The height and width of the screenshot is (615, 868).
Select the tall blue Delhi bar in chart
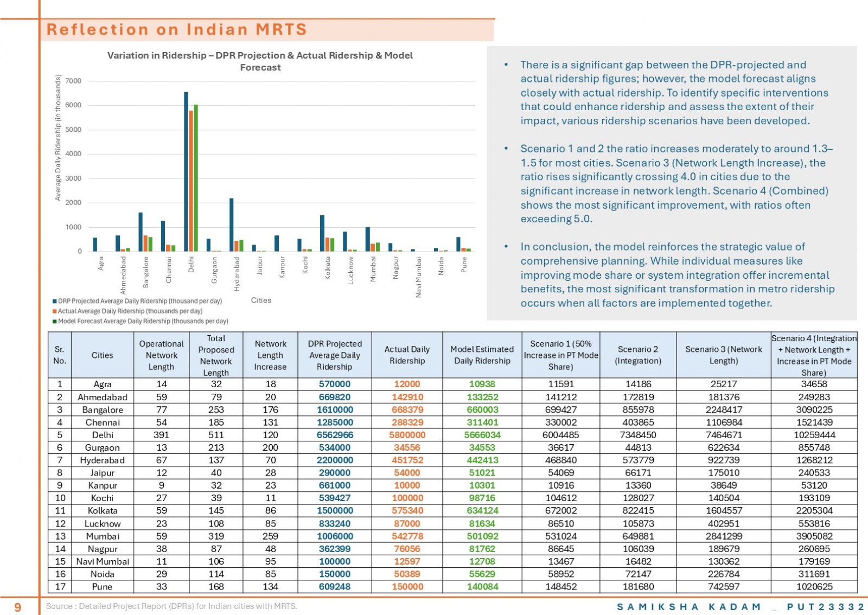pos(186,171)
